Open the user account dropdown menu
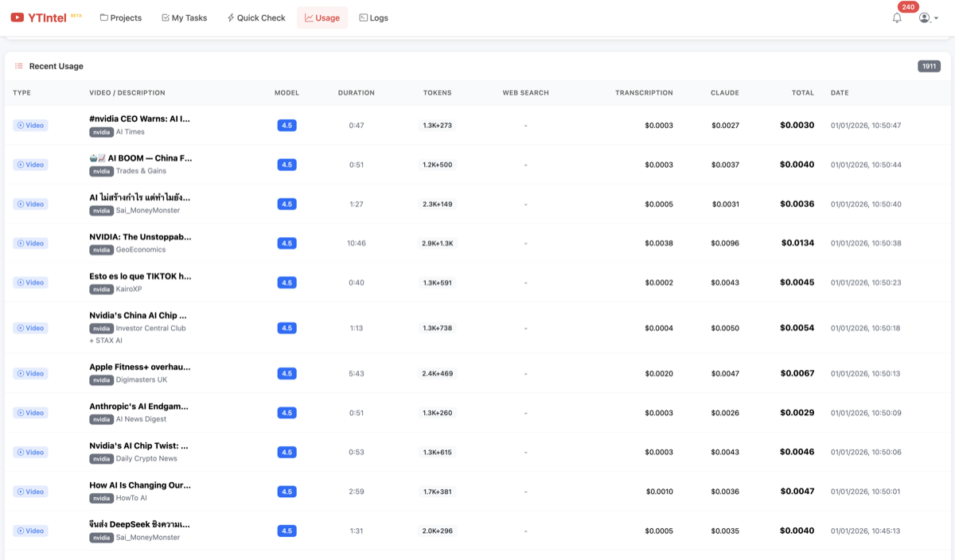The height and width of the screenshot is (560, 955). [928, 17]
